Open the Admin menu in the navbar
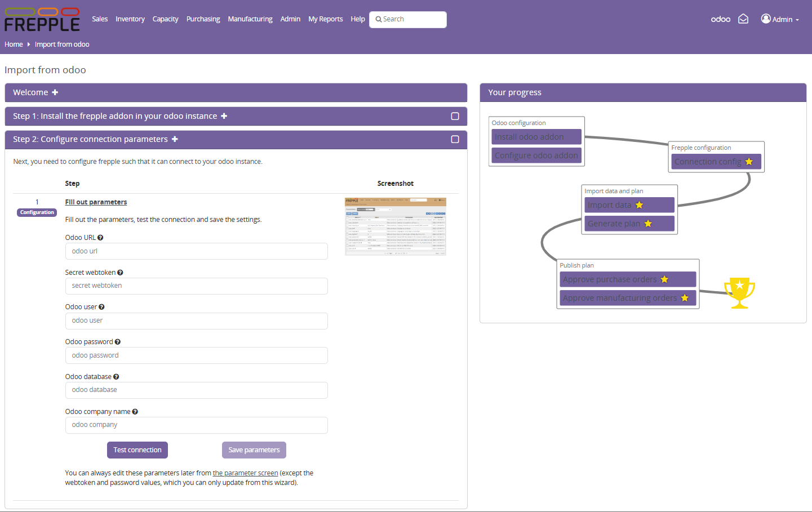812x512 pixels. coord(290,19)
